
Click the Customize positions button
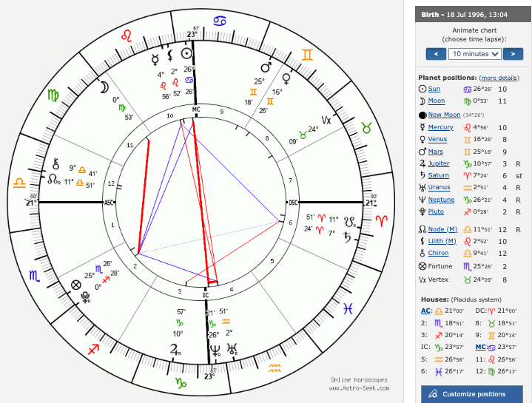[472, 394]
